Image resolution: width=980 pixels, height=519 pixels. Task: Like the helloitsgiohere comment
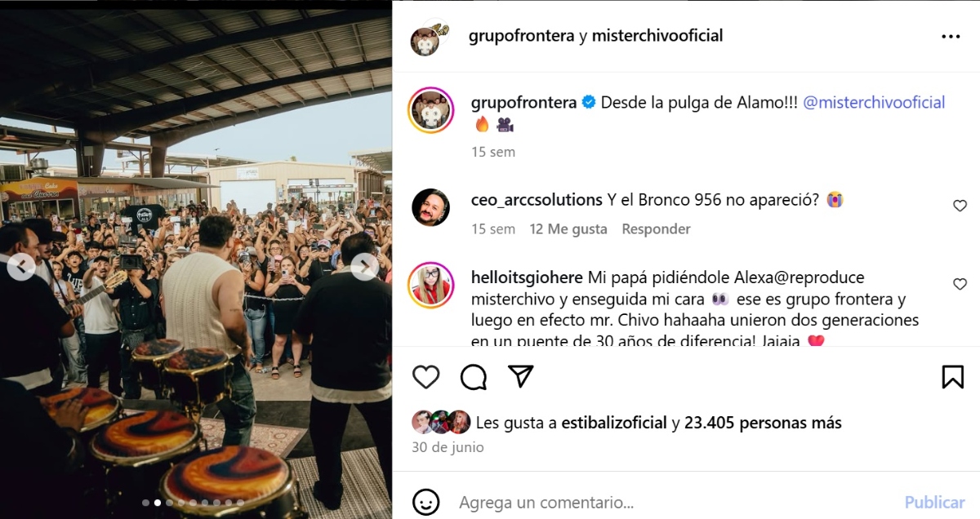tap(960, 284)
